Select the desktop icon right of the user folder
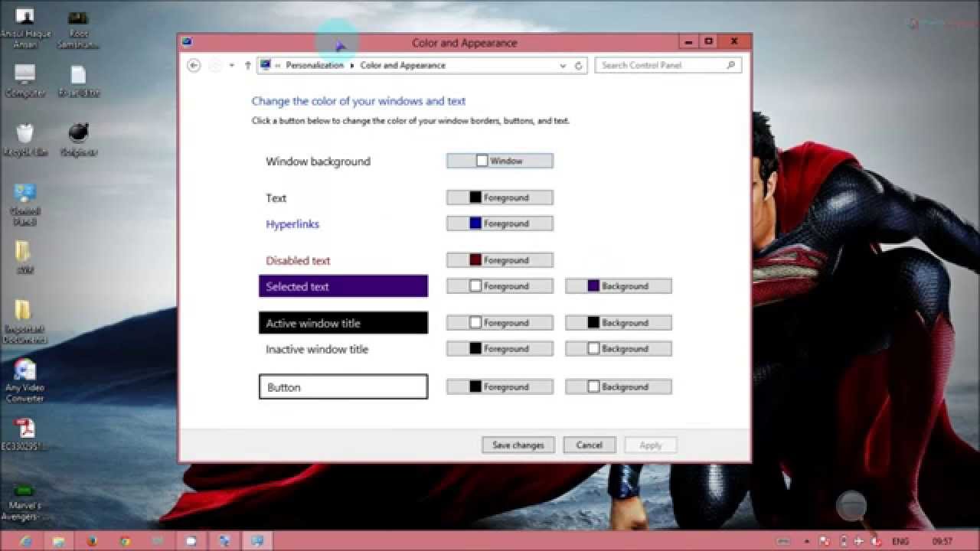Viewport: 980px width, 551px height. (78, 28)
